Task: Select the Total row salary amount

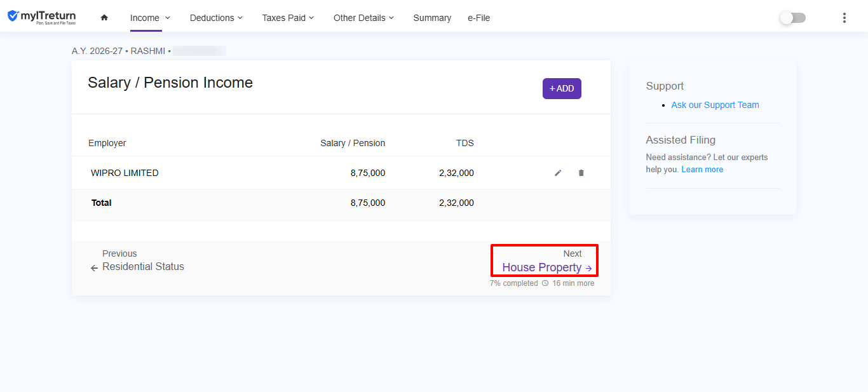Action: point(367,203)
